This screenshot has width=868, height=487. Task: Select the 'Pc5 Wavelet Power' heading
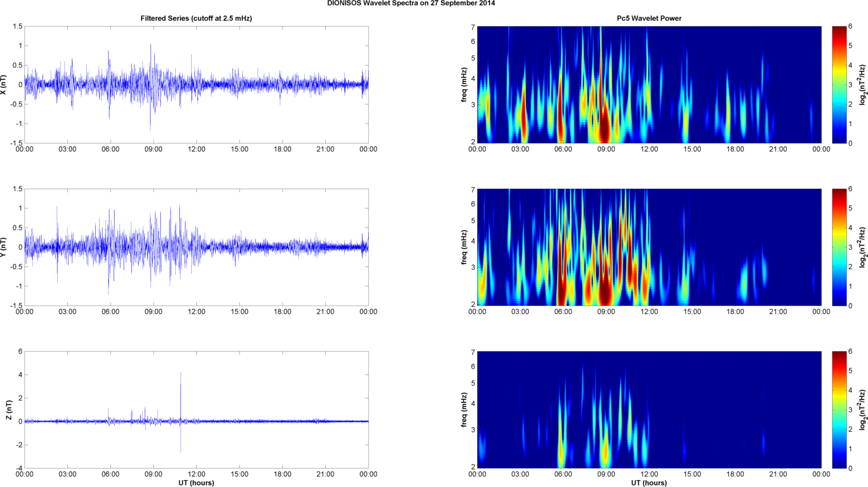coord(649,18)
